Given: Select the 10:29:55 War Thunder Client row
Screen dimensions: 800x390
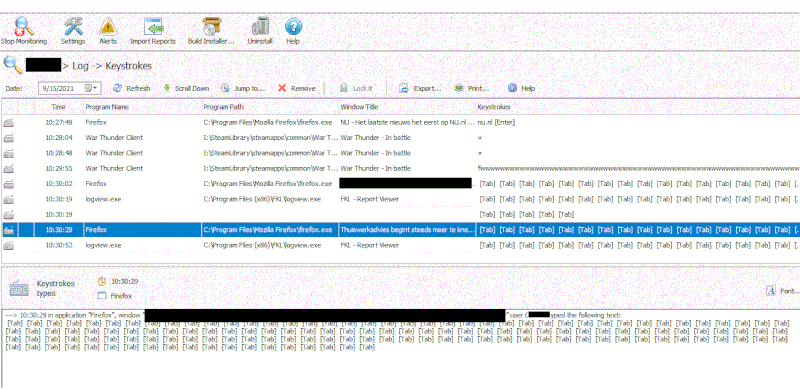Looking at the screenshot, I should 400,168.
